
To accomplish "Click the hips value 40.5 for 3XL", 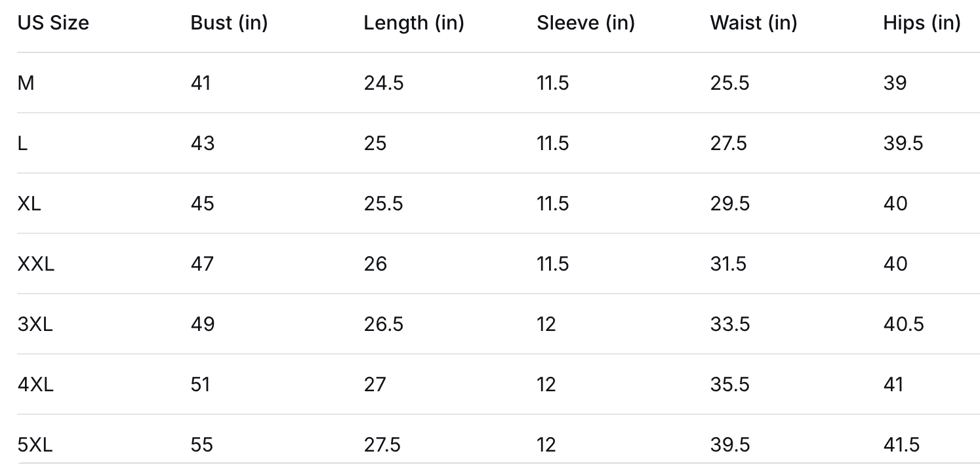I will [x=903, y=324].
